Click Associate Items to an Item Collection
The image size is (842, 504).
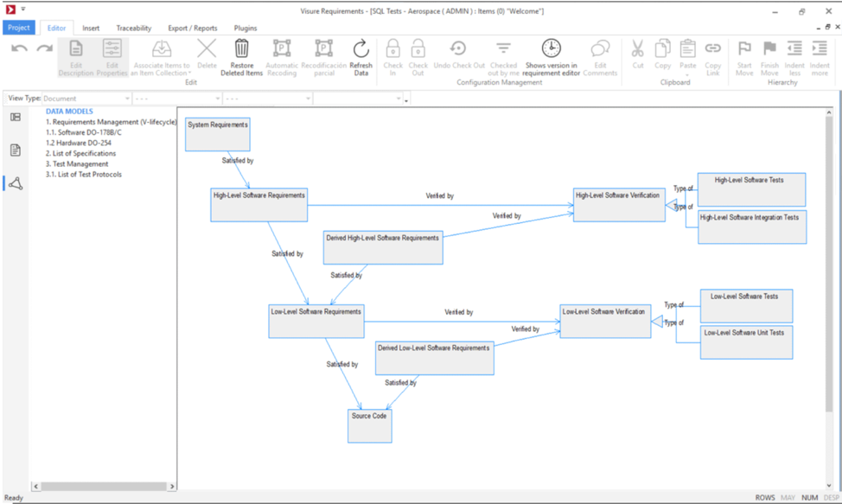tap(161, 57)
